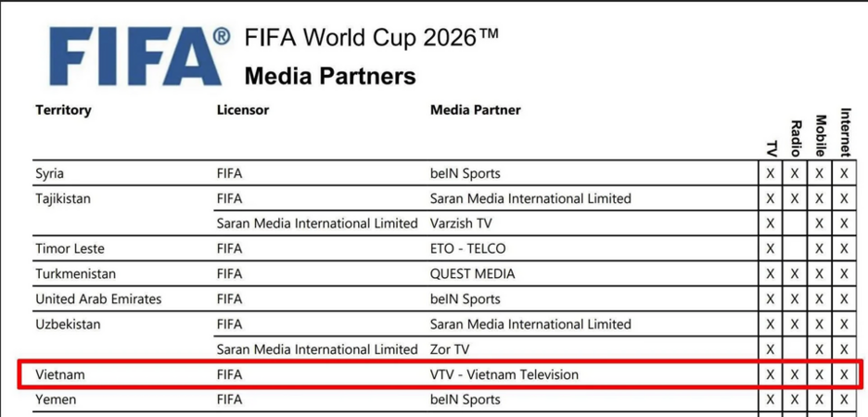Select the Mobile column header
This screenshot has height=417, width=868.
820,134
